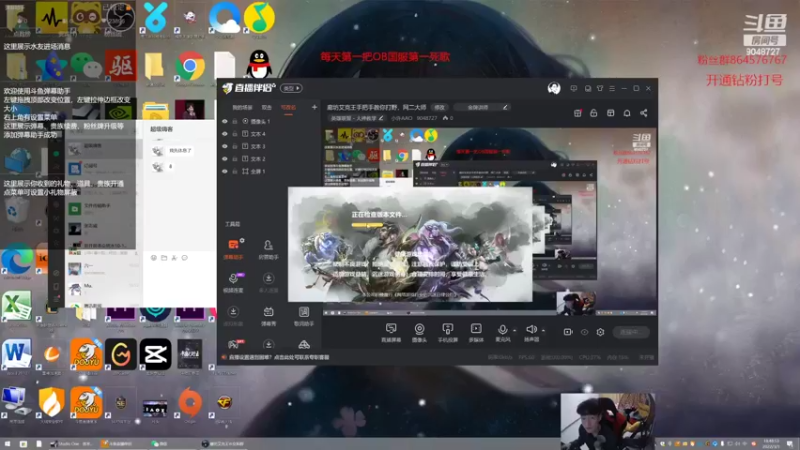
Task: Click the share icon above preview
Action: pos(644,113)
